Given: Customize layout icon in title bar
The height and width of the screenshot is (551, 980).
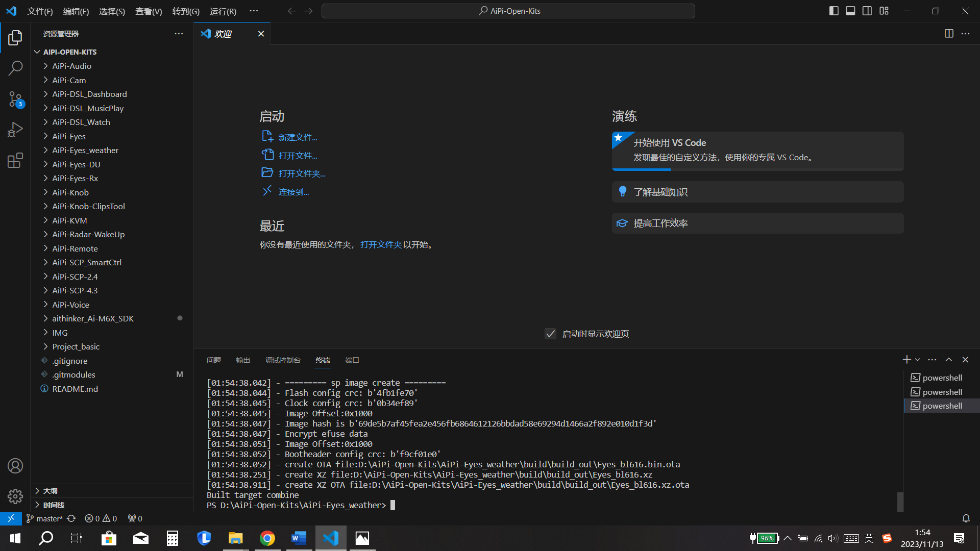Looking at the screenshot, I should (x=884, y=11).
